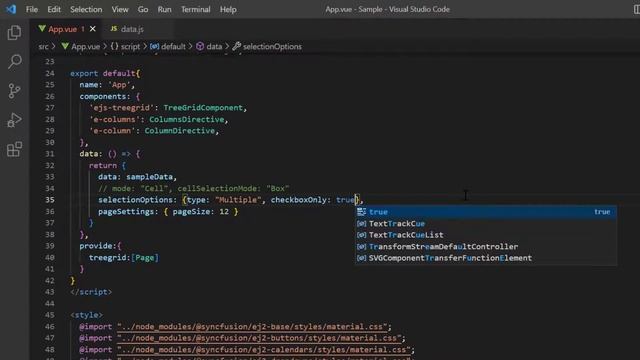Click the "Multiple" string on line 35
Screen dimensions: 640x360
pos(238,200)
